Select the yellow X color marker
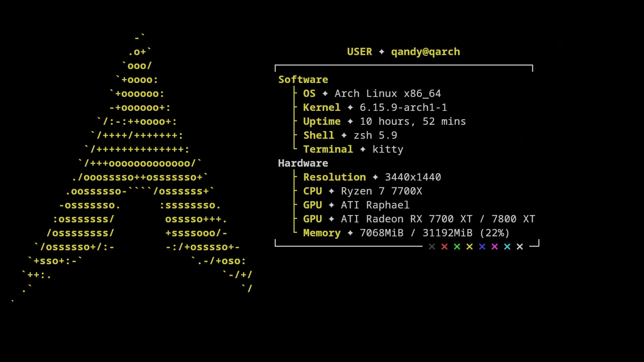 point(470,247)
